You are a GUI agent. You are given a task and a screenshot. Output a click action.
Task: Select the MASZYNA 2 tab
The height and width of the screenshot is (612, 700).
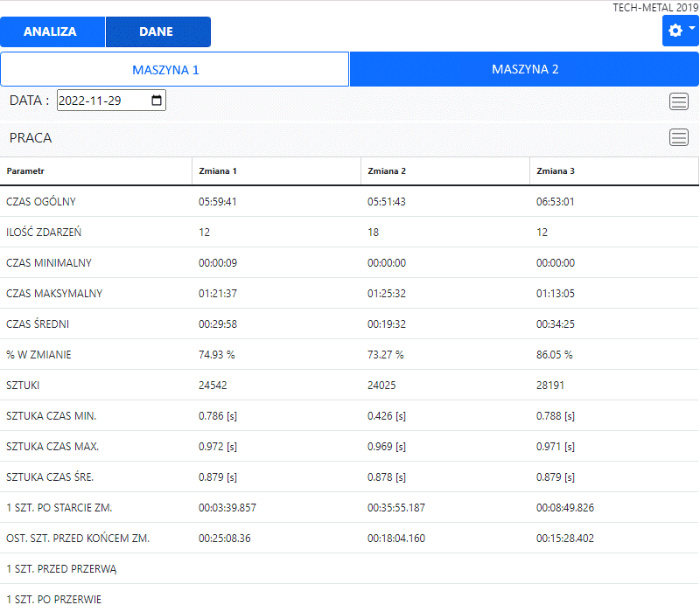coord(524,69)
